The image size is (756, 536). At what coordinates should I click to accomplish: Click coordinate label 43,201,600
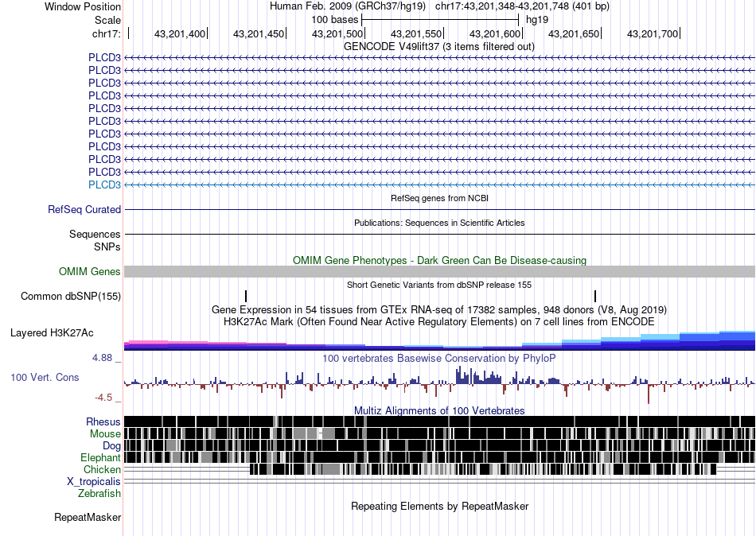click(495, 33)
